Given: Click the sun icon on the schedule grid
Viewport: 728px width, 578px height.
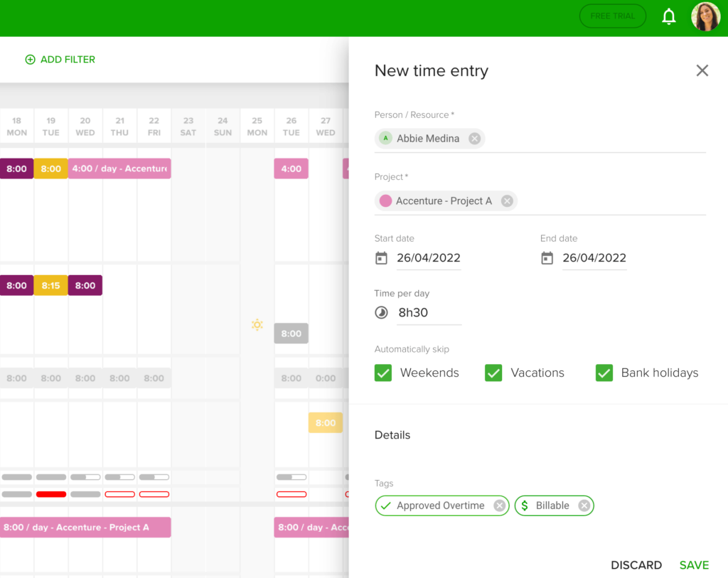Looking at the screenshot, I should tap(257, 325).
